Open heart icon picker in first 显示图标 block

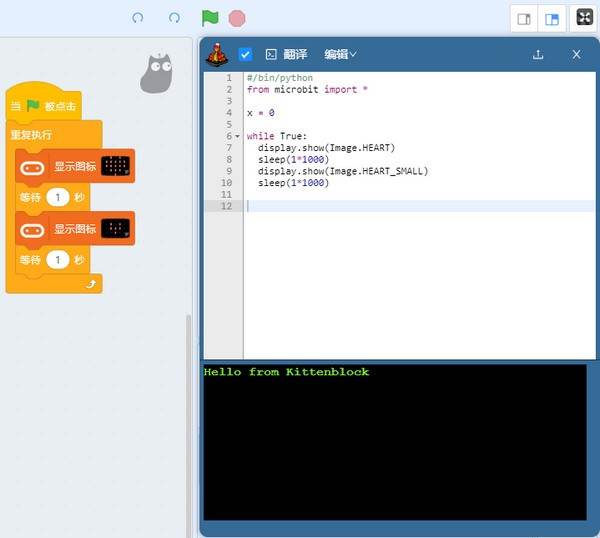[117, 166]
